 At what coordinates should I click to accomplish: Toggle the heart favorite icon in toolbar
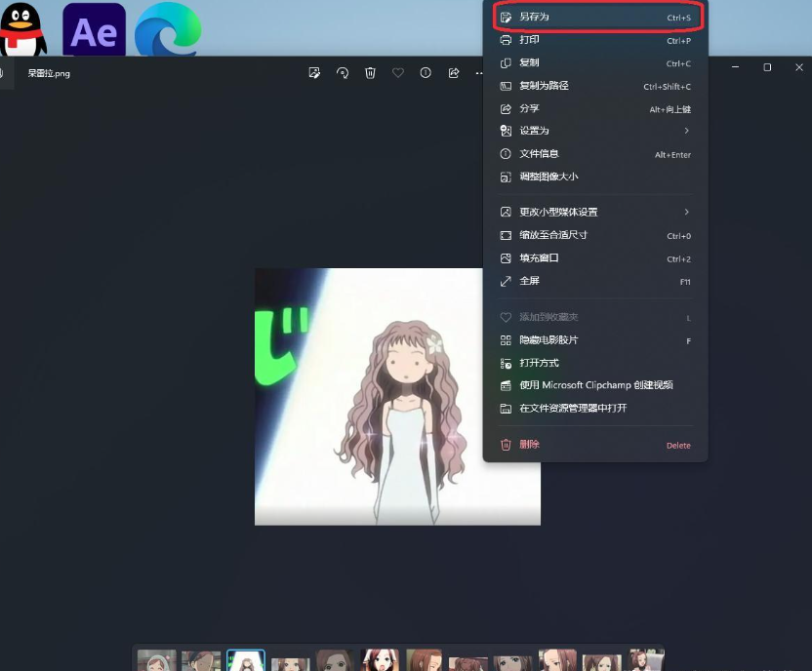pyautogui.click(x=398, y=73)
